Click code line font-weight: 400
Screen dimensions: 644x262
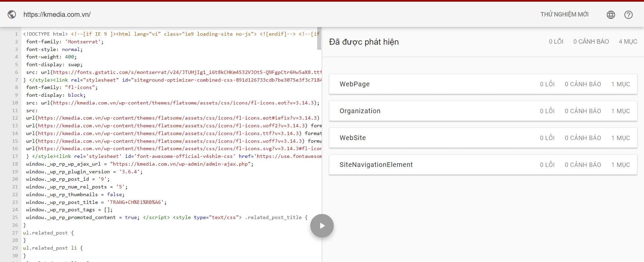[52, 57]
